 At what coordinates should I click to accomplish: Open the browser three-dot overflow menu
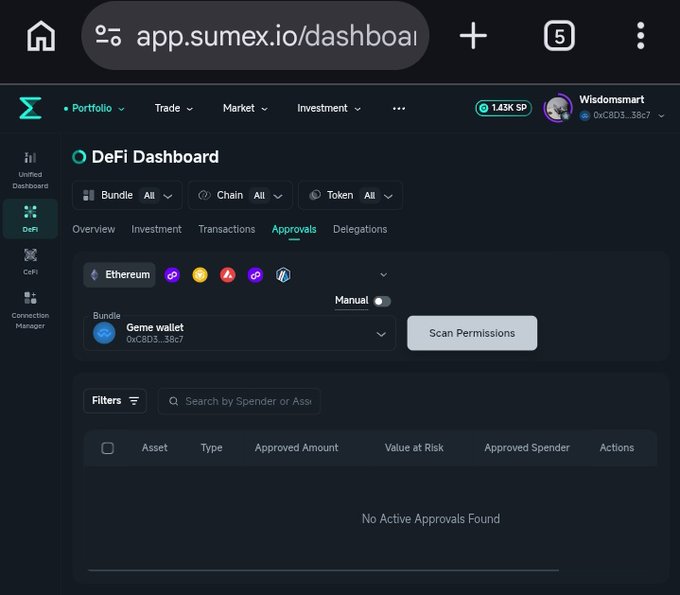click(x=641, y=36)
